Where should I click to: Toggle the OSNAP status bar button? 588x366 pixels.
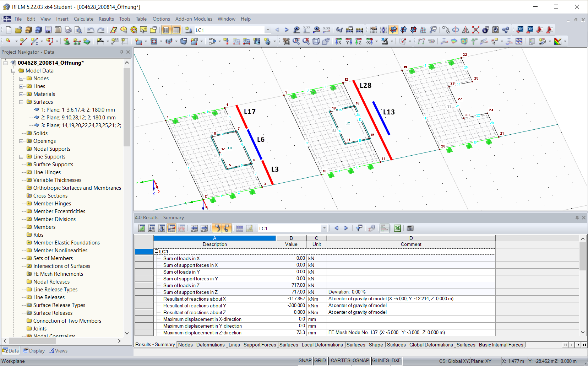click(x=361, y=361)
